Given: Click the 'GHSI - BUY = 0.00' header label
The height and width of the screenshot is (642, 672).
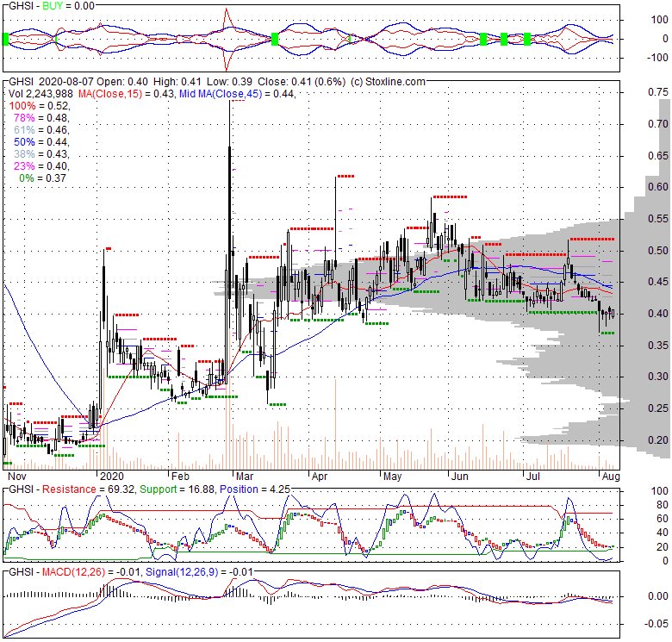Looking at the screenshot, I should click(x=52, y=5).
